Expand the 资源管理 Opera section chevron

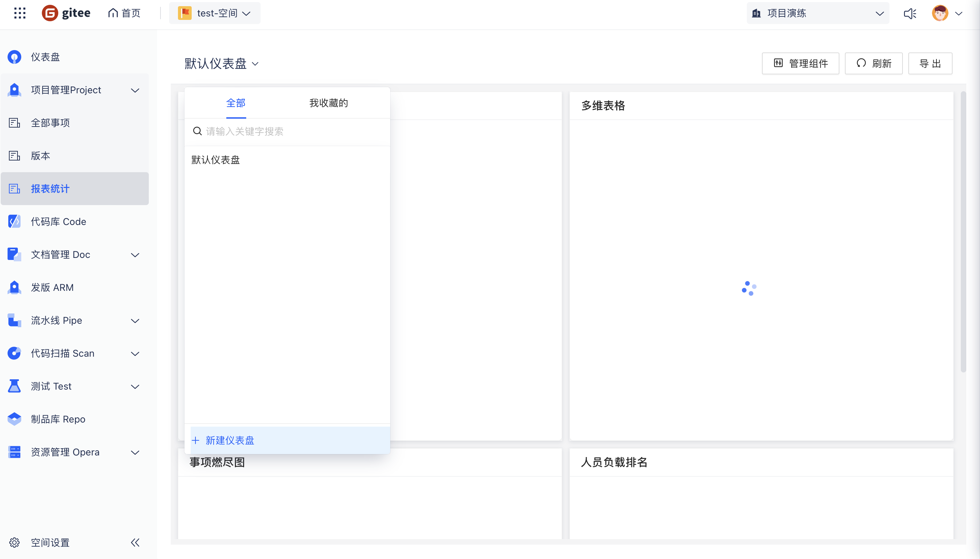point(135,453)
